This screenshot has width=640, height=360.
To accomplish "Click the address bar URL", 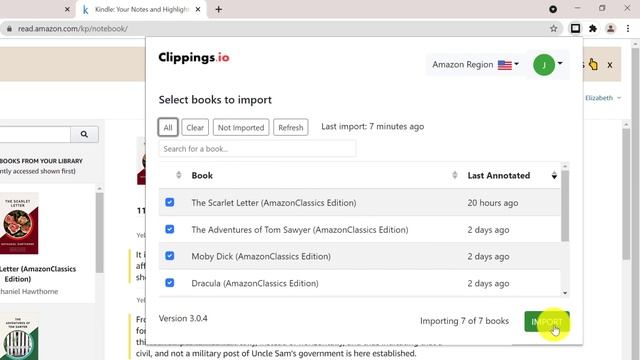I will 73,29.
